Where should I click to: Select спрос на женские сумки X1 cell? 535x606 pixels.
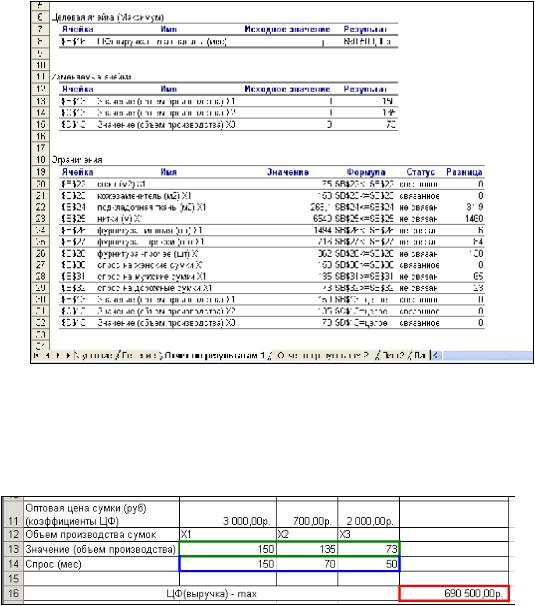pos(149,265)
